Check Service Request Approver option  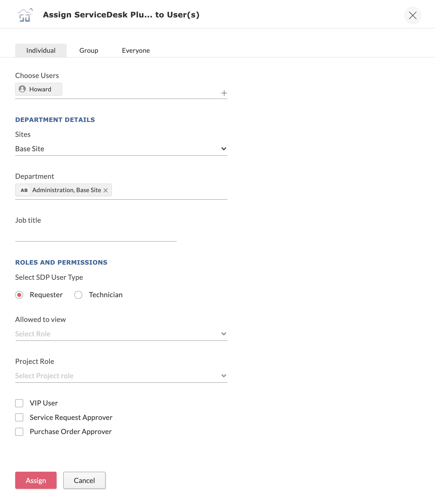[x=19, y=417]
